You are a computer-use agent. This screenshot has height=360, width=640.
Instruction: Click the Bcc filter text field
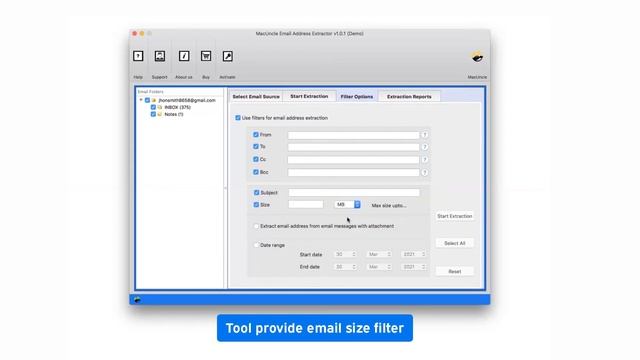[353, 172]
